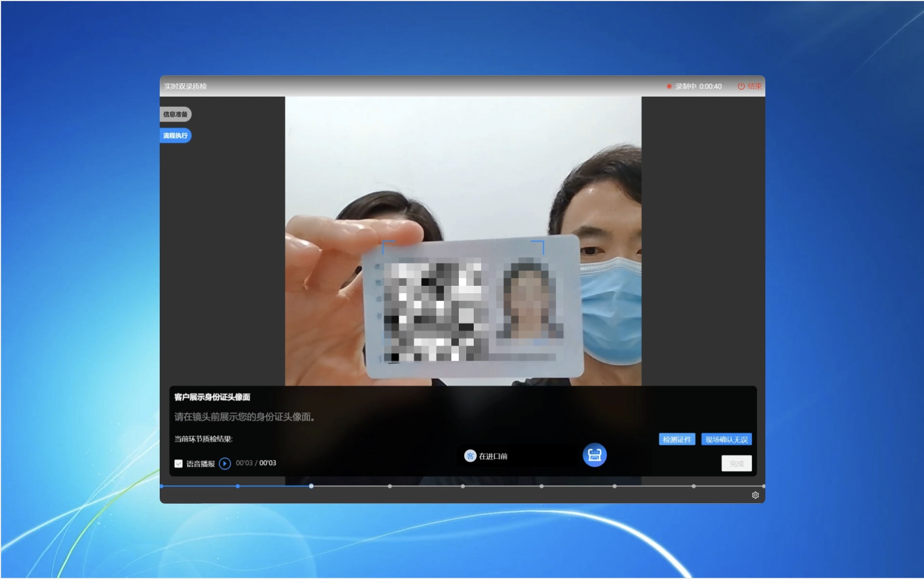Click the 检测证件 button
The image size is (924, 579).
pos(677,439)
